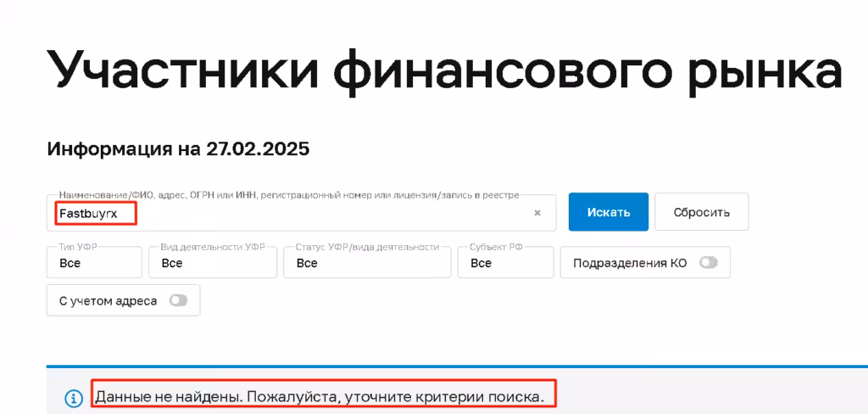Click the Искать search button
This screenshot has height=414, width=868.
point(609,212)
